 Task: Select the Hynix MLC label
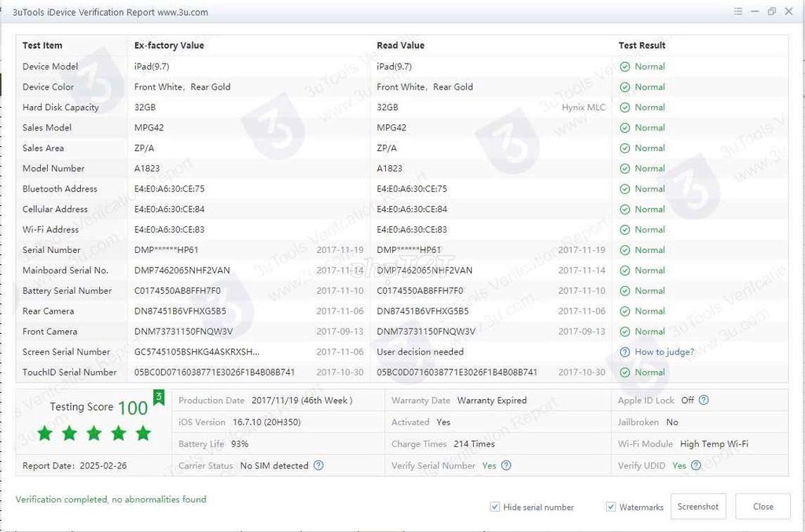584,107
